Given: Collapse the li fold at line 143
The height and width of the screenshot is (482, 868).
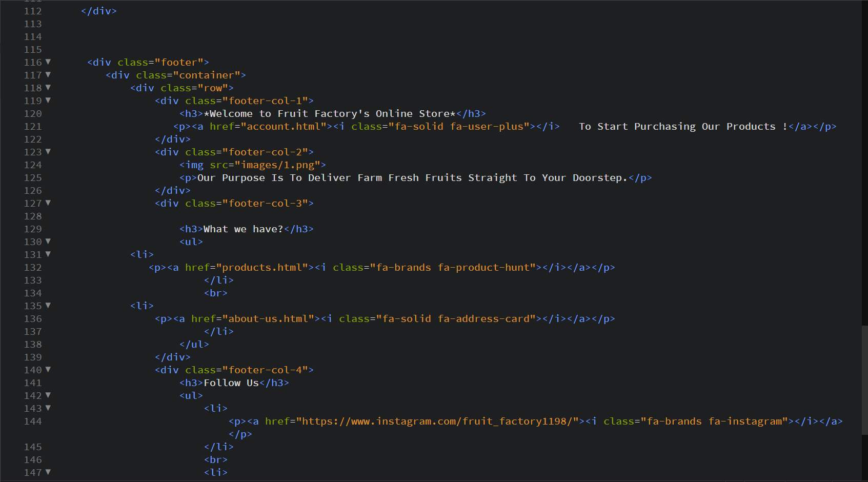Looking at the screenshot, I should (x=48, y=408).
